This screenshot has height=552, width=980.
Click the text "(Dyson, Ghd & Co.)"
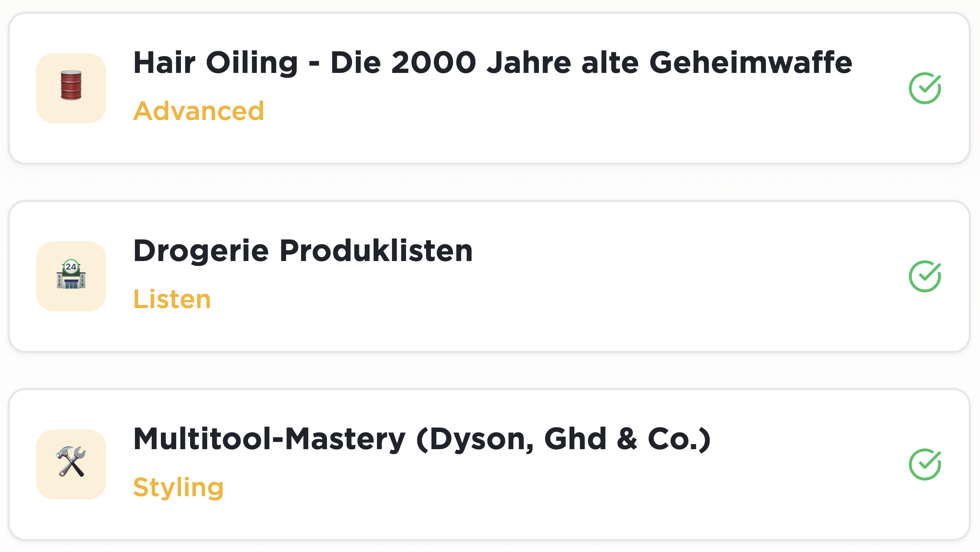563,439
